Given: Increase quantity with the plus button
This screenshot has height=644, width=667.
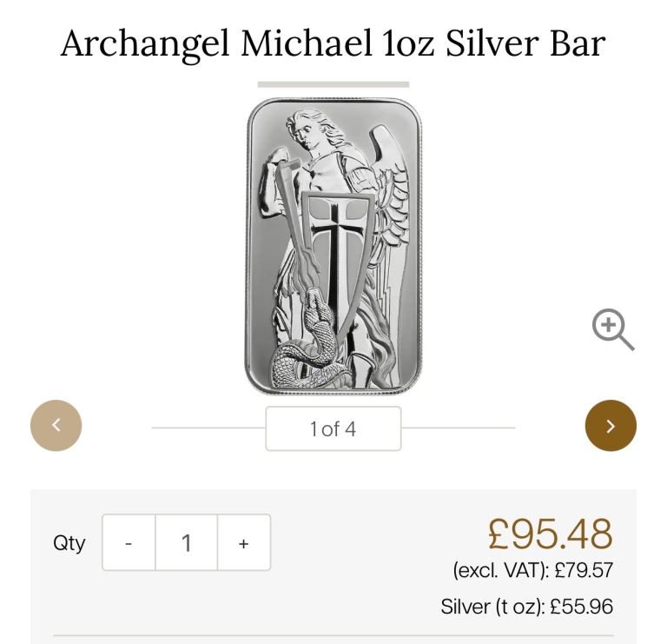Looking at the screenshot, I should click(244, 542).
